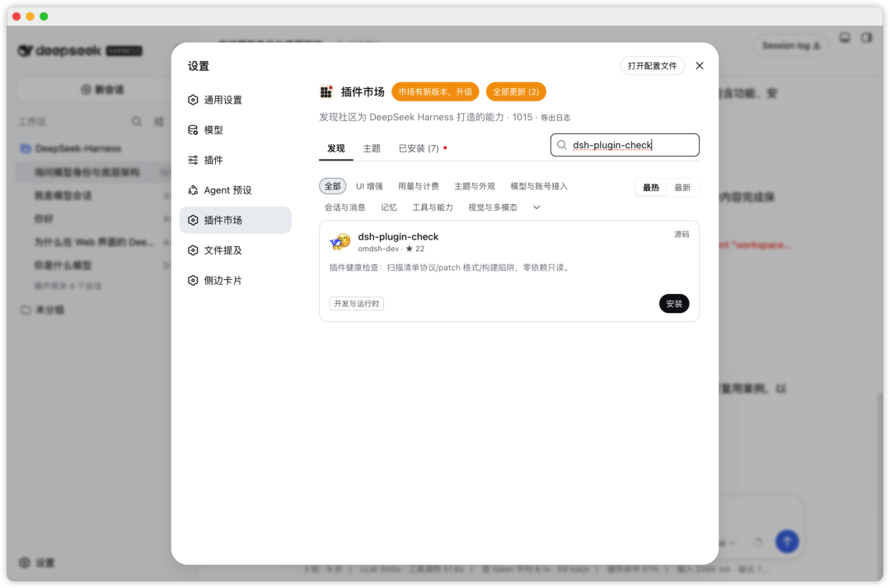Open 你好 conversation in sidebar
The height and width of the screenshot is (588, 890).
click(44, 219)
